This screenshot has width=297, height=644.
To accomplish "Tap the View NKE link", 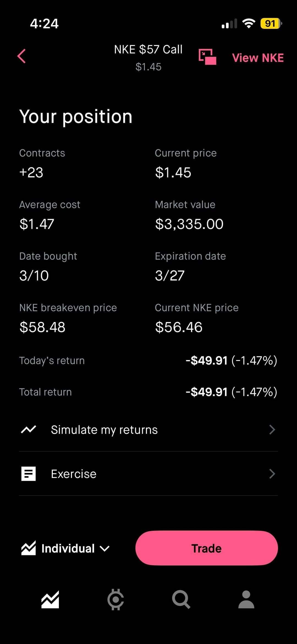I will [258, 58].
